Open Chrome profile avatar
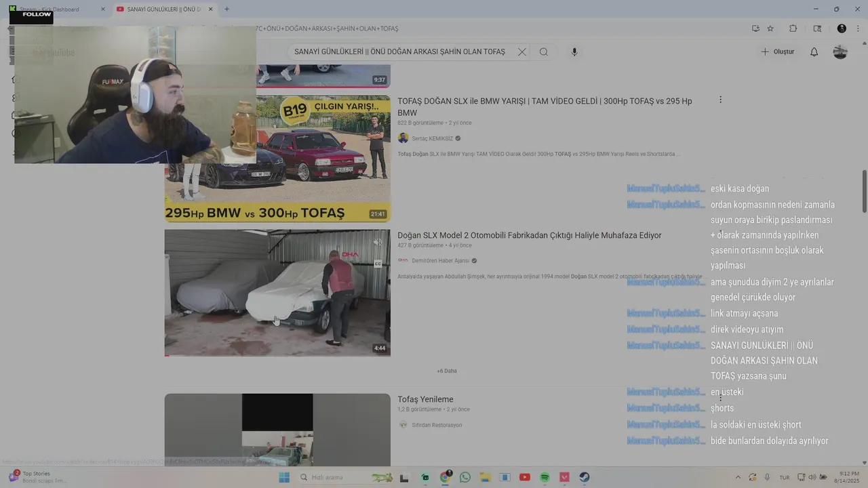This screenshot has height=488, width=868. coord(842,28)
